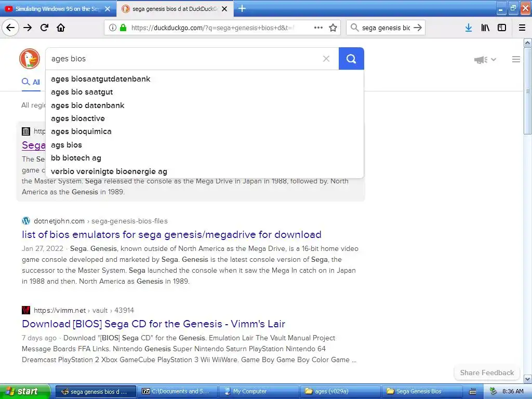Image resolution: width=532 pixels, height=399 pixels.
Task: Switch to ages (v029a) folder window
Action: [340, 391]
